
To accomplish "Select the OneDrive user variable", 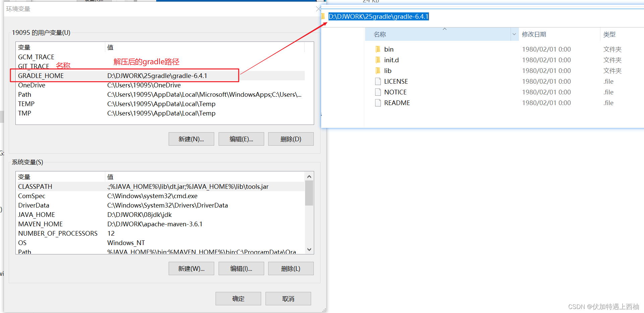I will coord(161,85).
